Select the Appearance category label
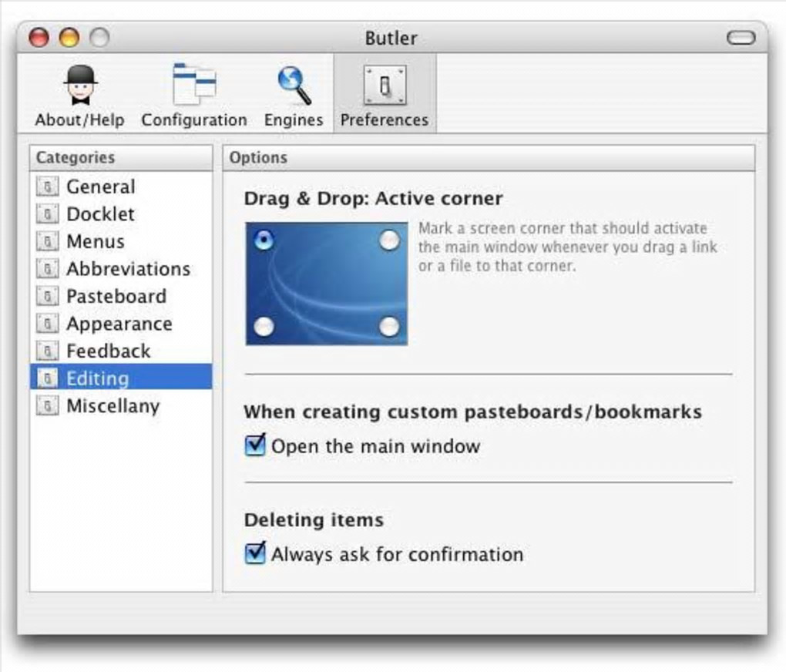Image resolution: width=786 pixels, height=672 pixels. coord(119,324)
